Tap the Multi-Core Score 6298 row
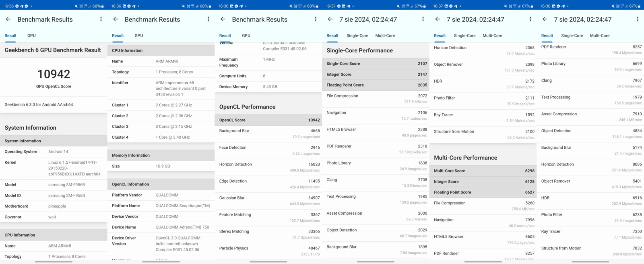This screenshot has width=644, height=264. pyautogui.click(x=483, y=171)
